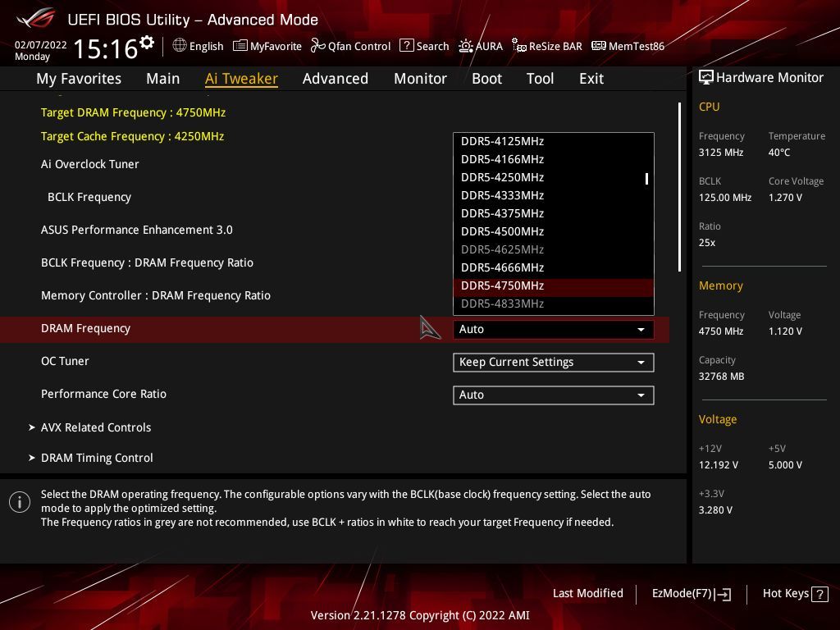Click the BCLK 125.00 MHz value

point(725,197)
